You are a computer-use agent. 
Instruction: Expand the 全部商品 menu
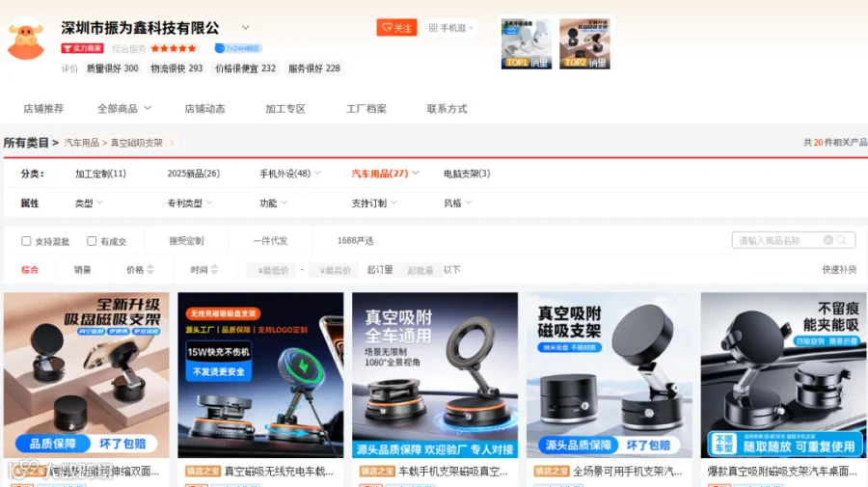point(124,109)
